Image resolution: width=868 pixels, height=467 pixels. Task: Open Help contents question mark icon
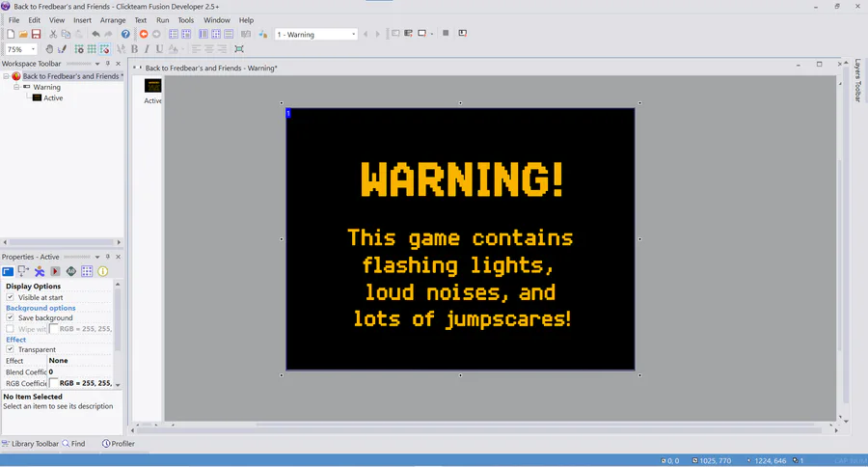[125, 35]
